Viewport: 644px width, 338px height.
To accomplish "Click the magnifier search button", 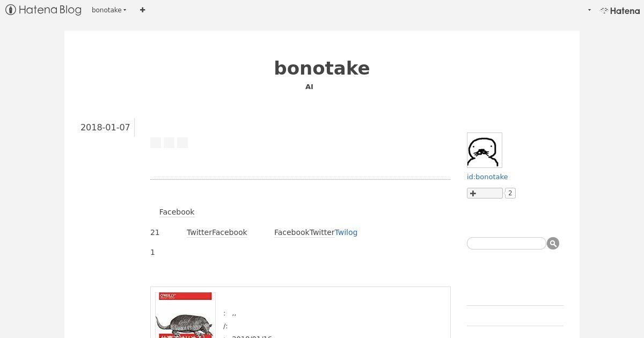I will (553, 244).
